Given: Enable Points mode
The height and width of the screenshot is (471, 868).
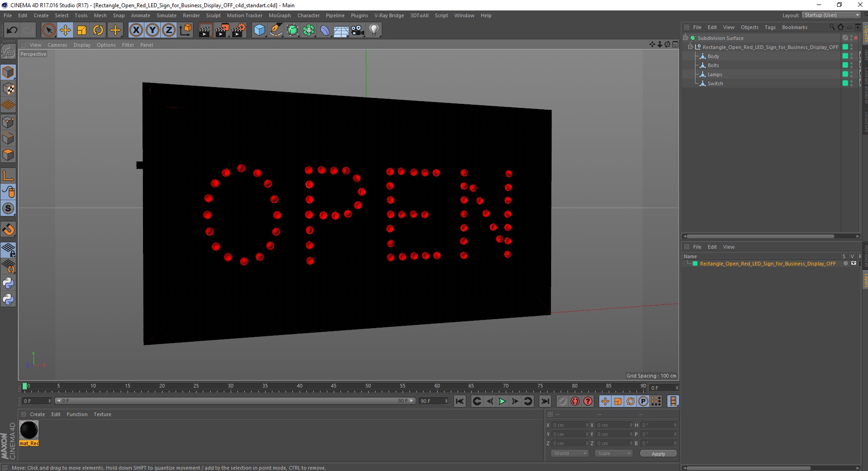Looking at the screenshot, I should tap(8, 122).
